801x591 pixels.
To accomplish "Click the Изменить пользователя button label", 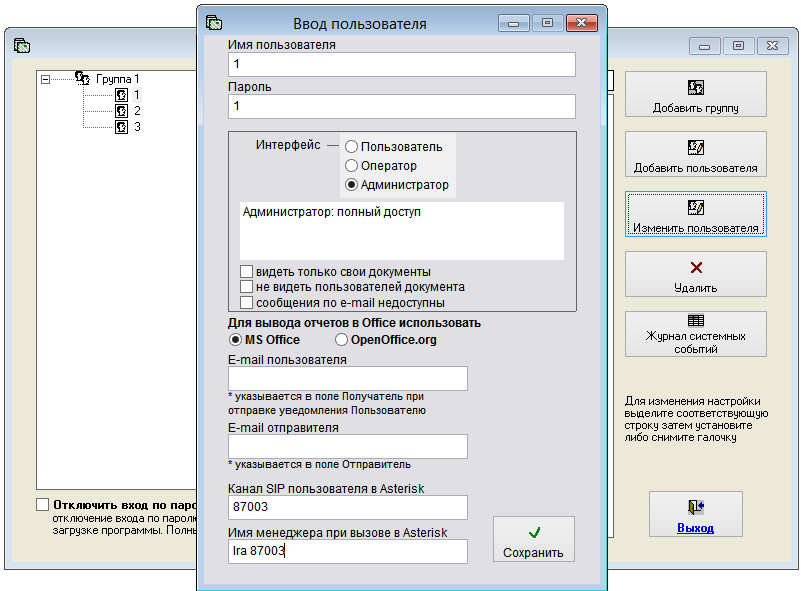I will point(695,228).
